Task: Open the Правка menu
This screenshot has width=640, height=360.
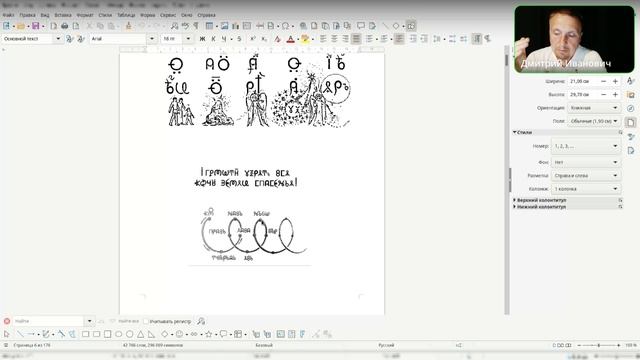Action: click(27, 15)
